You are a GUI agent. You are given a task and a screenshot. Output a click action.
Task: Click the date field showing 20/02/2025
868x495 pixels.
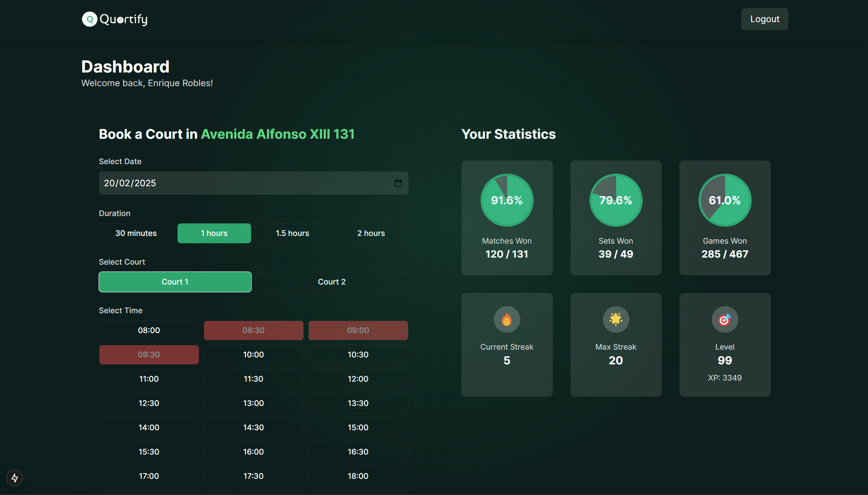click(243, 183)
